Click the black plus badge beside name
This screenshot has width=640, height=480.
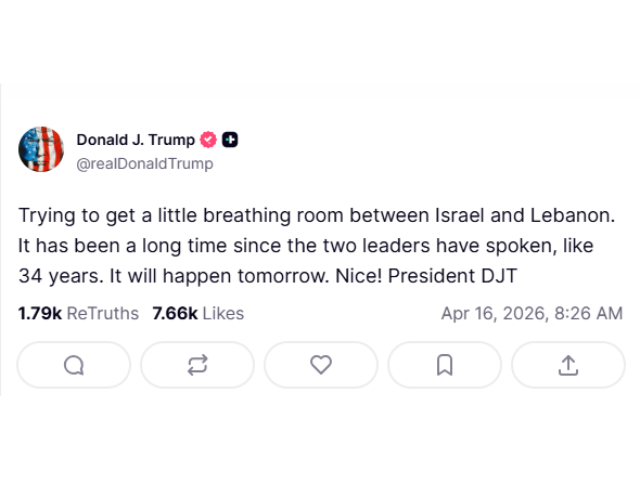click(230, 141)
